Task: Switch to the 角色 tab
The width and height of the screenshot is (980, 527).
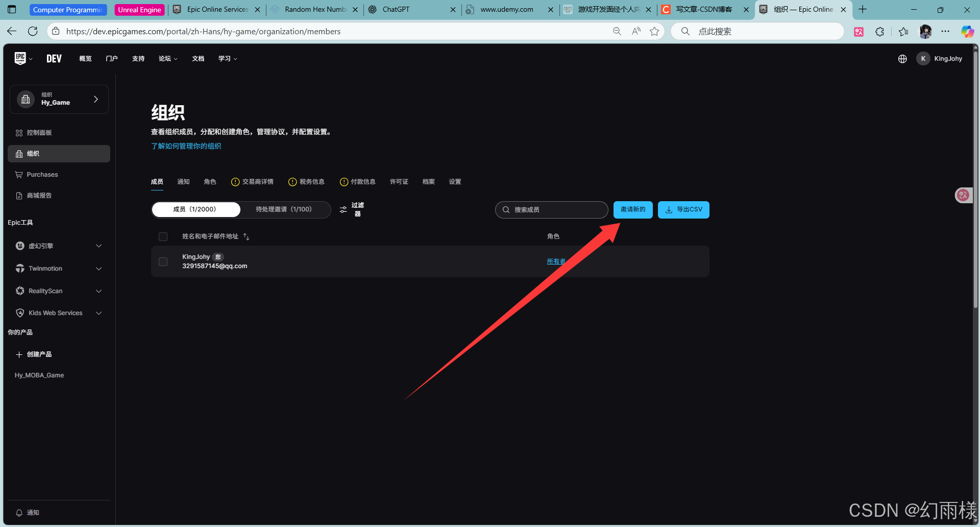Action: [x=210, y=182]
